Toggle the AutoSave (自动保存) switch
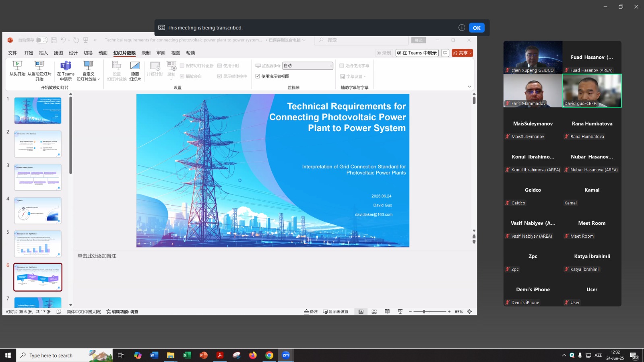The image size is (644, 362). (x=41, y=40)
